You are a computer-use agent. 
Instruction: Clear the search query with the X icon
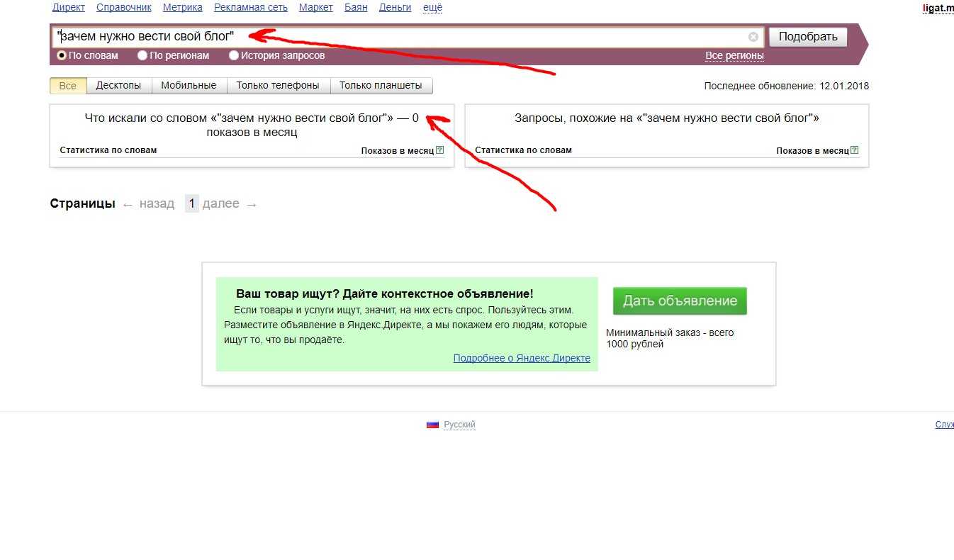click(x=753, y=37)
